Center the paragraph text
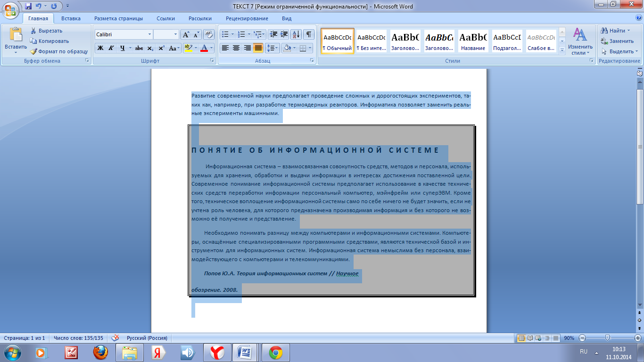Image resolution: width=644 pixels, height=362 pixels. click(236, 48)
